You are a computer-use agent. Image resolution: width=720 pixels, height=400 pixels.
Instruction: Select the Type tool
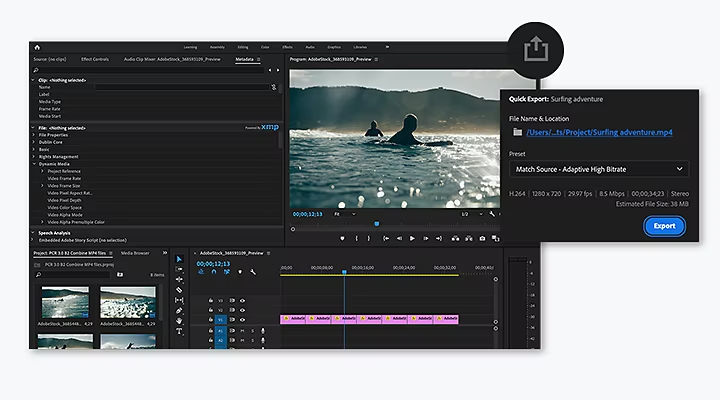pos(179,331)
